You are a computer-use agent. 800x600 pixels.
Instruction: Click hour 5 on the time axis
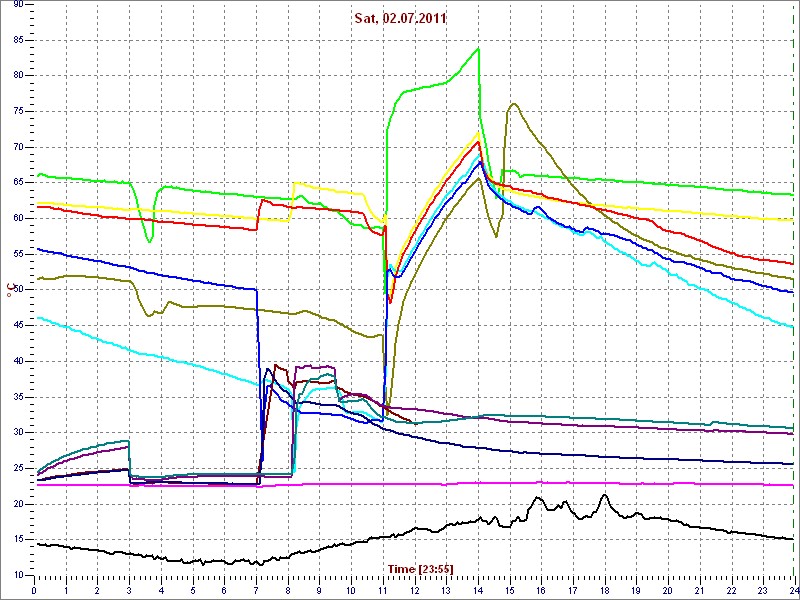point(192,590)
